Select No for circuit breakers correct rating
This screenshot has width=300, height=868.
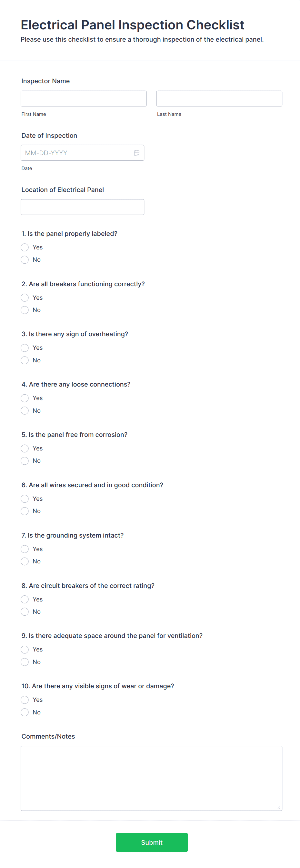(24, 611)
